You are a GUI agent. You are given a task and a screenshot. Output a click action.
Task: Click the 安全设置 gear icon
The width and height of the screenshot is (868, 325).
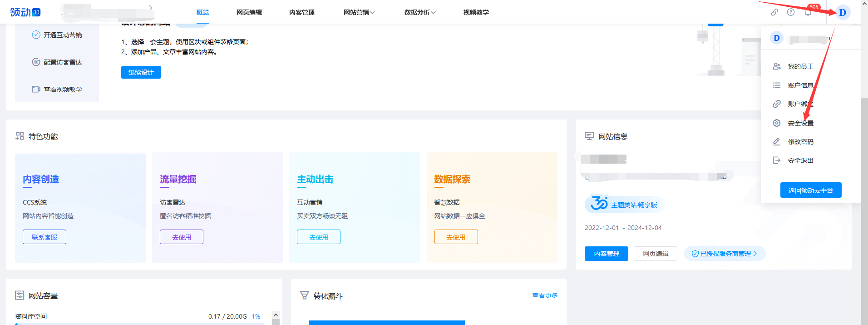click(777, 123)
